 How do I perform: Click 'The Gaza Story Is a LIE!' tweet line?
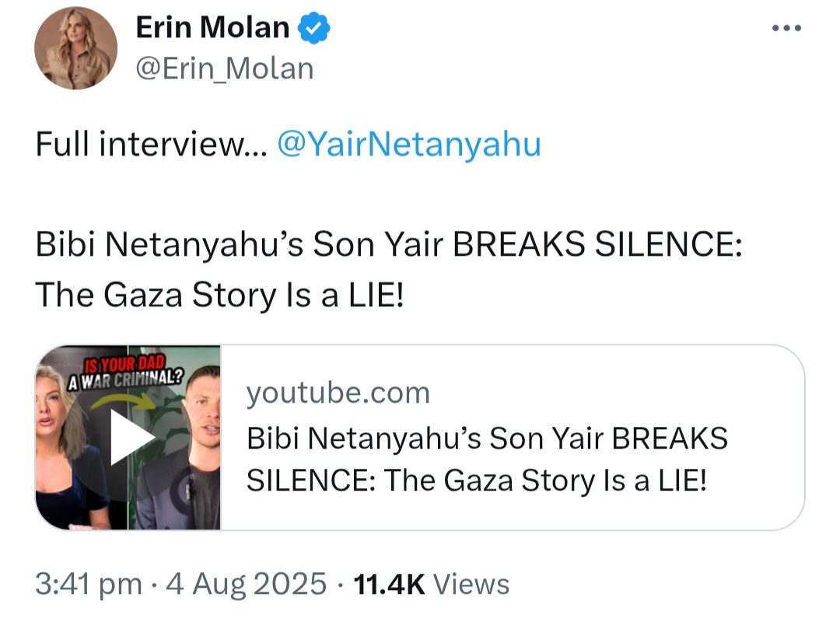(x=219, y=294)
